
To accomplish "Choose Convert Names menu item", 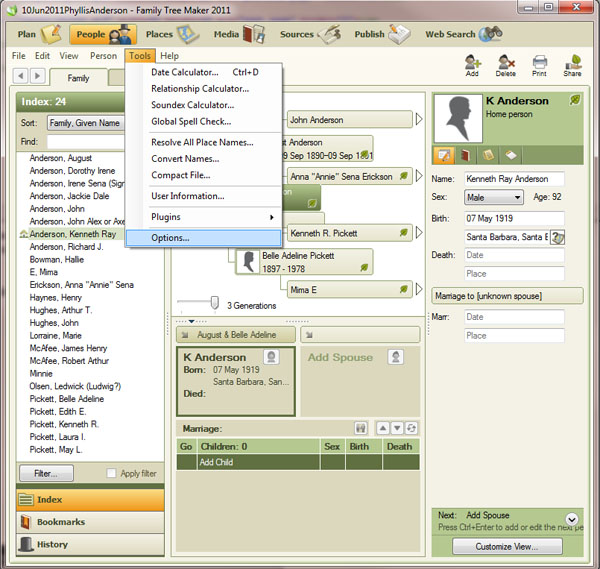I will point(204,159).
